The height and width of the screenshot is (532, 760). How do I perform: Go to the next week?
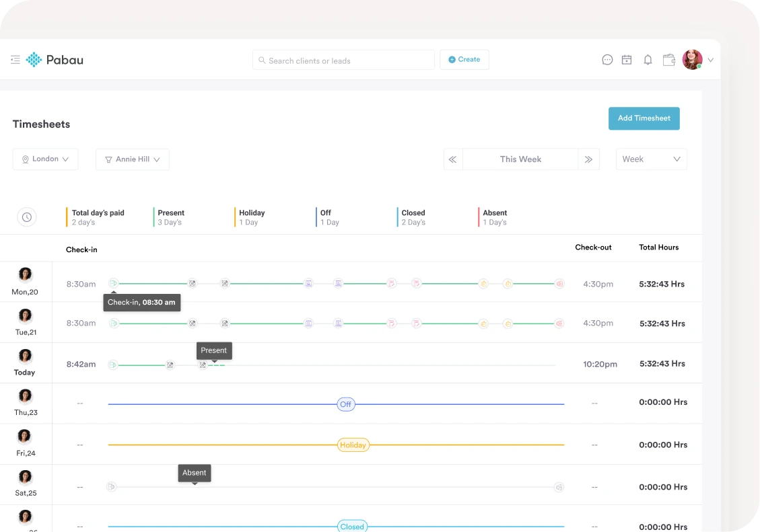[588, 159]
